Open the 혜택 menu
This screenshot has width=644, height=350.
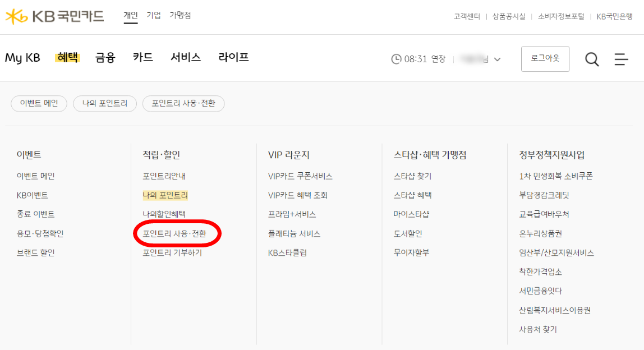67,57
